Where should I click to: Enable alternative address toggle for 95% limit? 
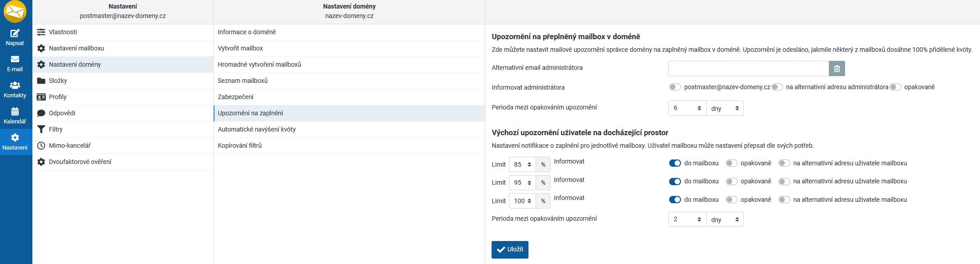pos(784,182)
